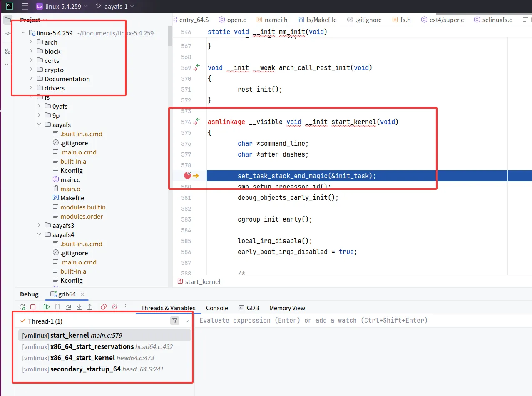532x396 pixels.
Task: Collapse the linux-5.4.259 root folder
Action: coord(23,33)
